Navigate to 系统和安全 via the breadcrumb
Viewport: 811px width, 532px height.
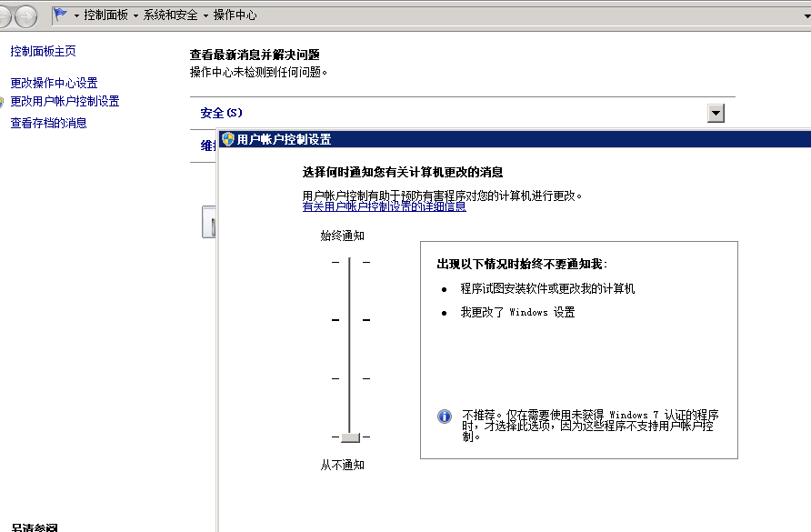coord(169,15)
